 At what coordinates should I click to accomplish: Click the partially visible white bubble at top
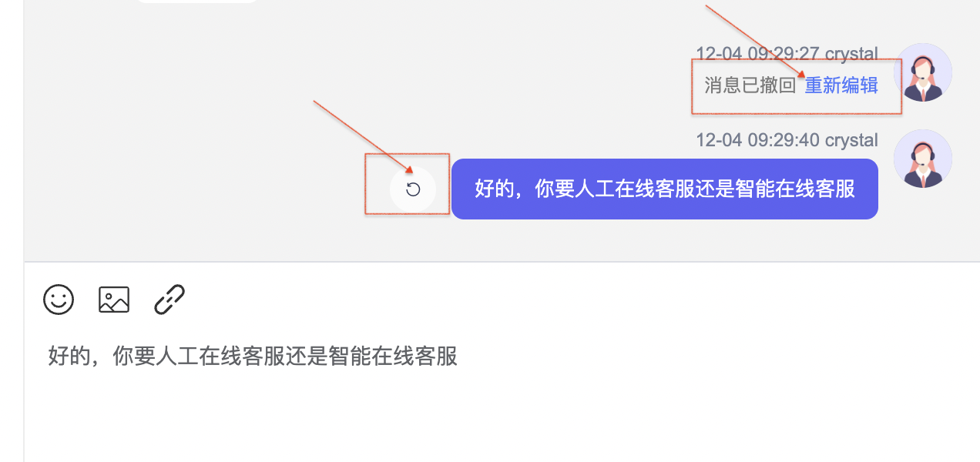click(196, 1)
